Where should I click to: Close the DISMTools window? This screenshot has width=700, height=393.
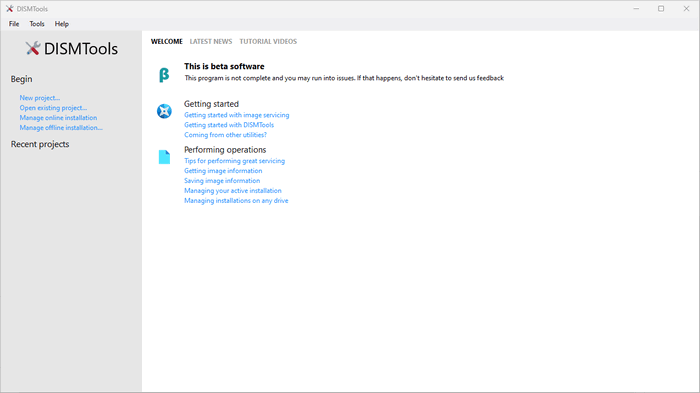(x=686, y=8)
